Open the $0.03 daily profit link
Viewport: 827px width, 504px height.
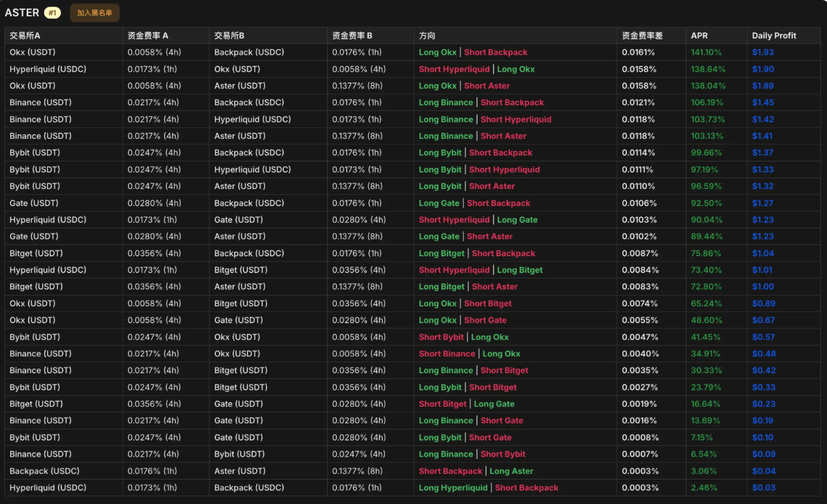pos(764,488)
